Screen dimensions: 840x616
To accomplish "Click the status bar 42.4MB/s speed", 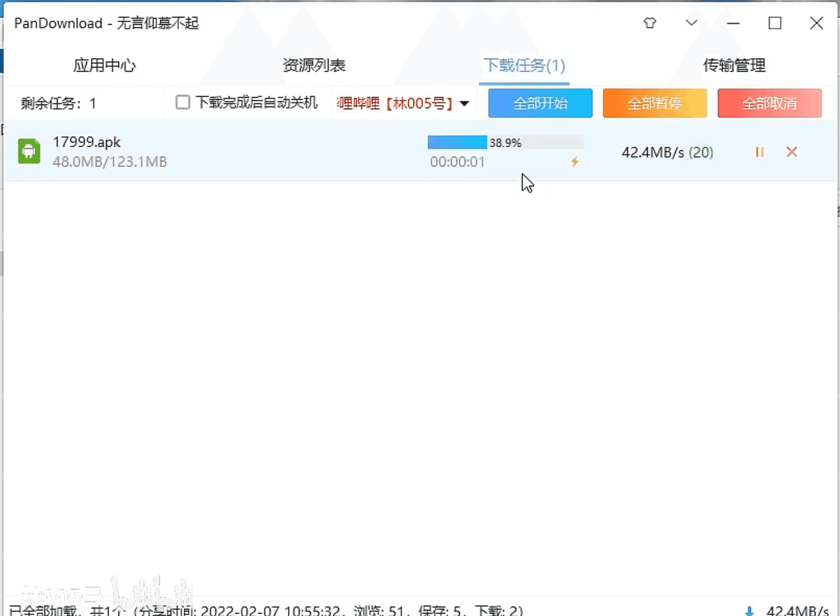I will click(x=797, y=611).
